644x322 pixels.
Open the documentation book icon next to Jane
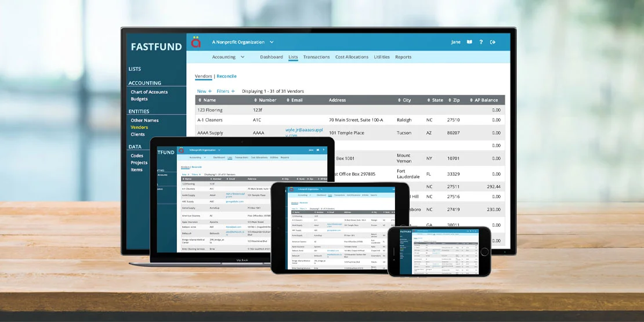point(469,42)
